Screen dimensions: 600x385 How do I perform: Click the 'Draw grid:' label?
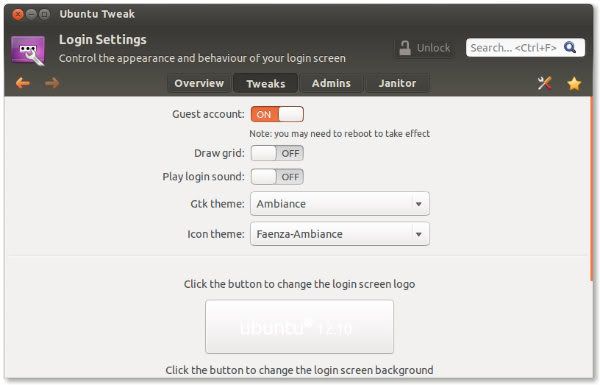[219, 153]
